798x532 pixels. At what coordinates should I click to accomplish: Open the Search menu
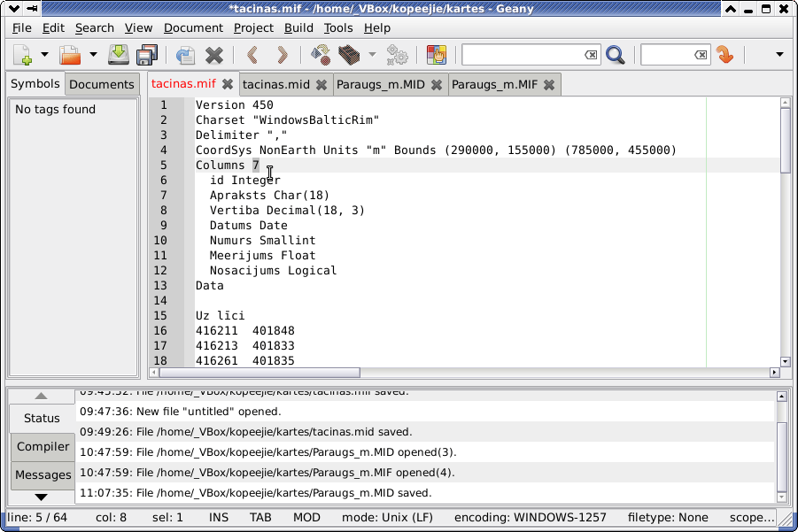(x=95, y=28)
